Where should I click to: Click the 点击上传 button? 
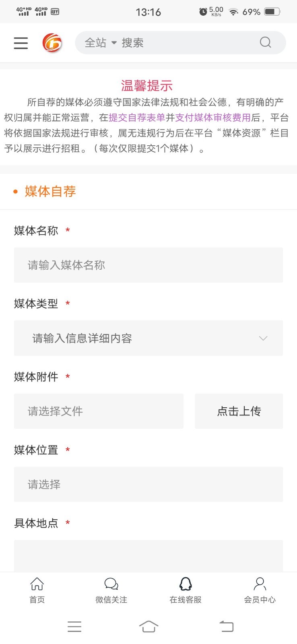(x=239, y=411)
